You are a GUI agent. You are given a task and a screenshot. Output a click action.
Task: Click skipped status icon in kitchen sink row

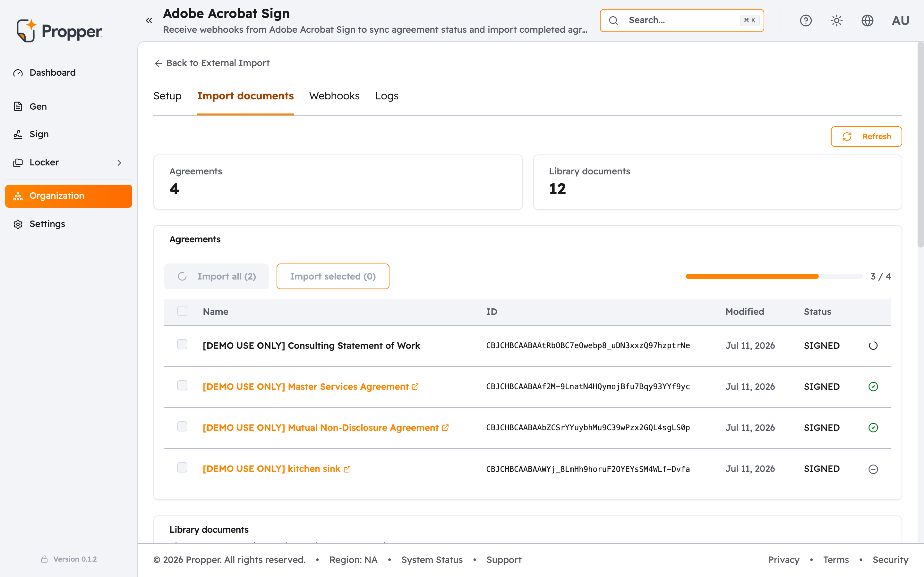coord(873,469)
